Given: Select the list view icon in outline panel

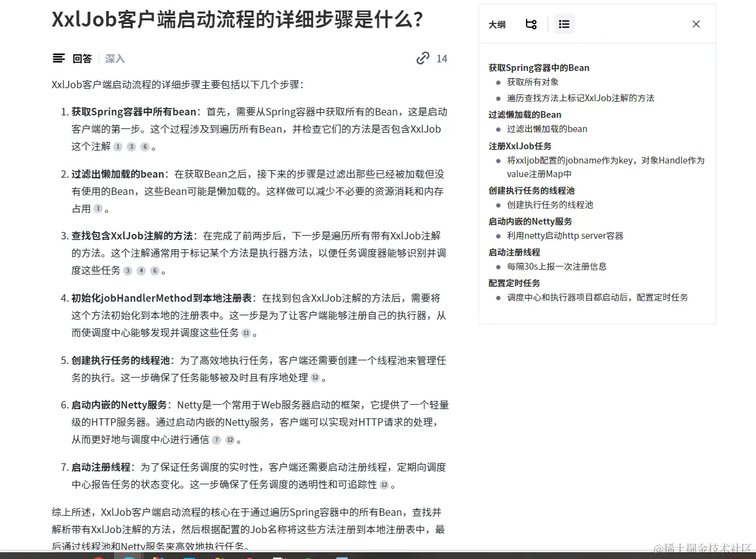Looking at the screenshot, I should (x=564, y=24).
